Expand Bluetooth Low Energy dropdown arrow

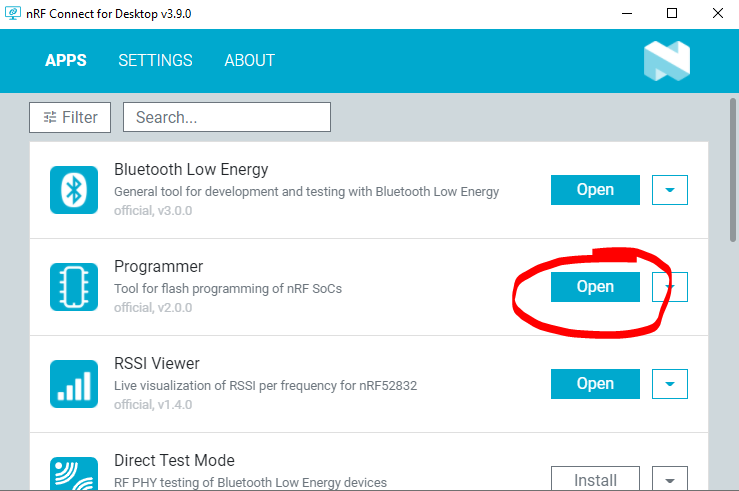click(x=670, y=190)
